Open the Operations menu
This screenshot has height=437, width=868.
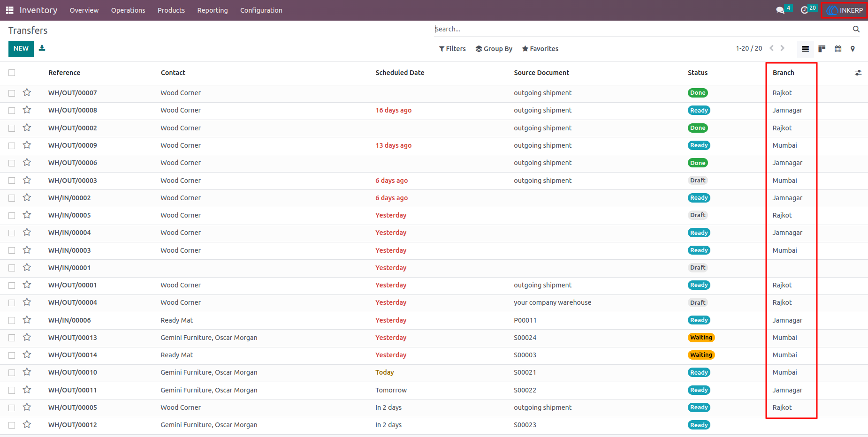tap(128, 10)
